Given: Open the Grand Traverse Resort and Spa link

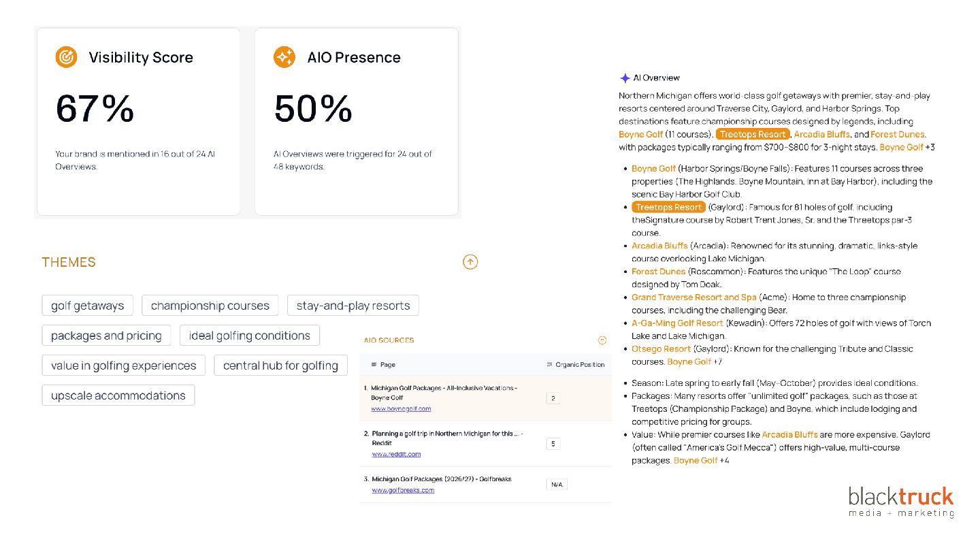Looking at the screenshot, I should coord(693,297).
